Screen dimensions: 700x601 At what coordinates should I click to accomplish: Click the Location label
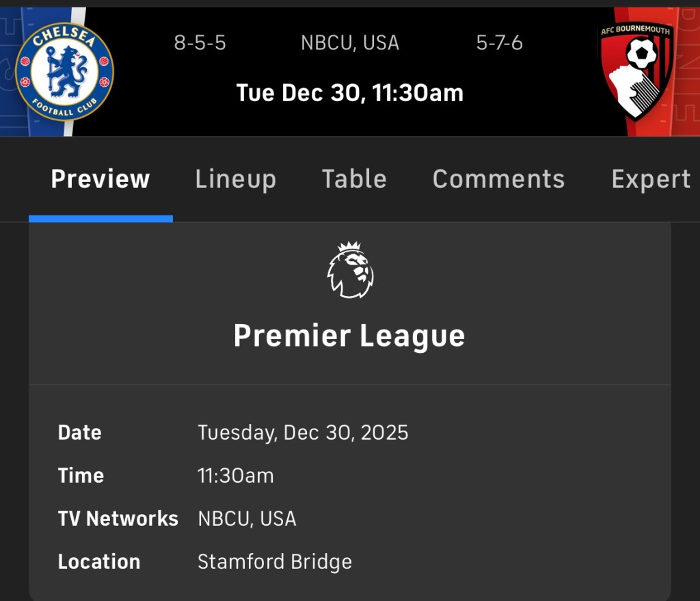point(99,562)
